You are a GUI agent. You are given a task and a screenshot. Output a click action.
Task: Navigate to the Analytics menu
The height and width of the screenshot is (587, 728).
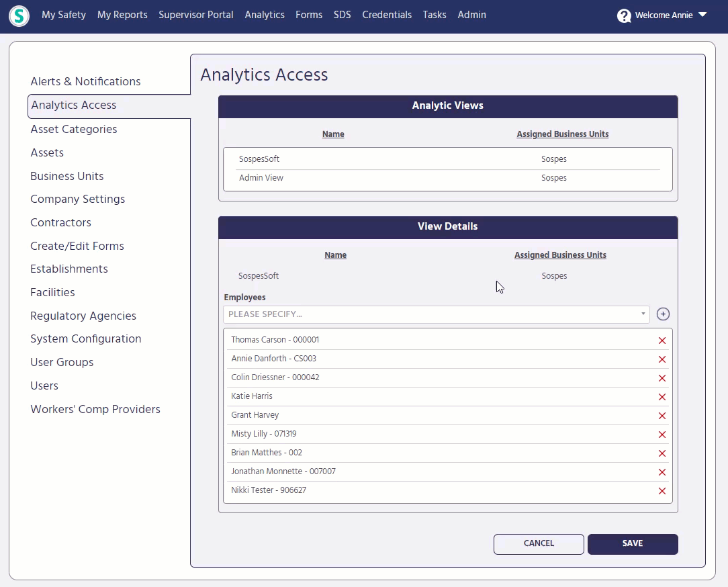(264, 14)
